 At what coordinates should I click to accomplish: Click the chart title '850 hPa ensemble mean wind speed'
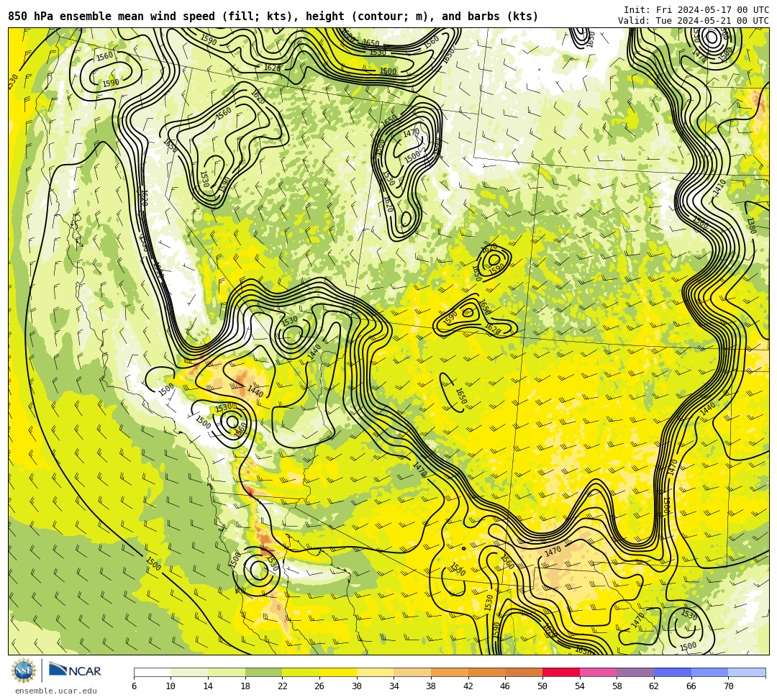[112, 17]
